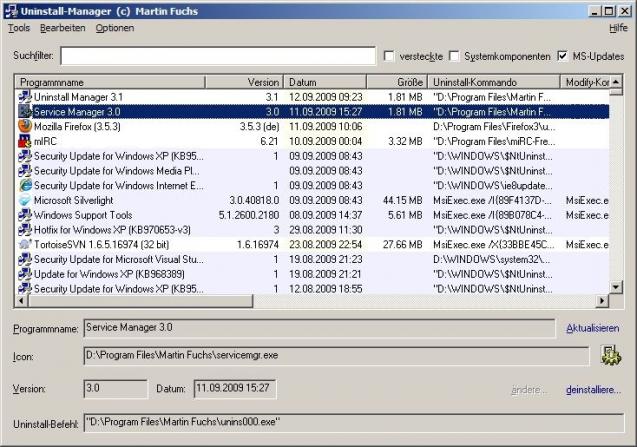Select Update for Windows XP (KB968389)
Screen dimensions: 637x447
[312, 274]
